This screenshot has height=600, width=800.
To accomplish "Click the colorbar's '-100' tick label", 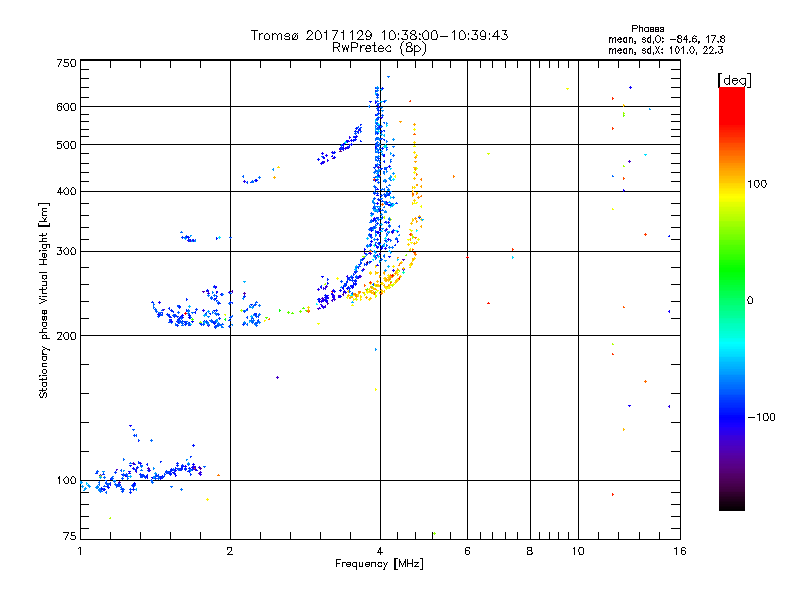I will click(761, 417).
